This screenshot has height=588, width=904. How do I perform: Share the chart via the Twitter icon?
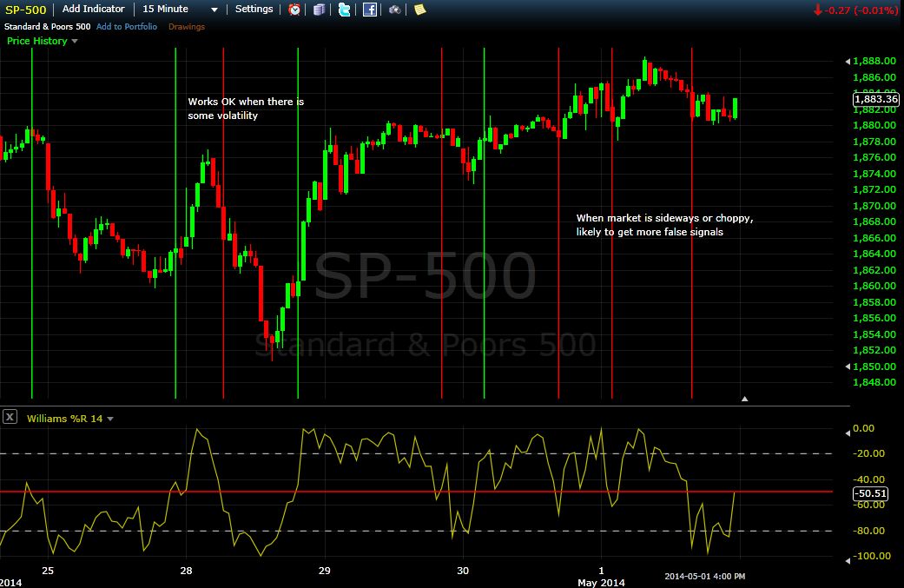pos(344,10)
